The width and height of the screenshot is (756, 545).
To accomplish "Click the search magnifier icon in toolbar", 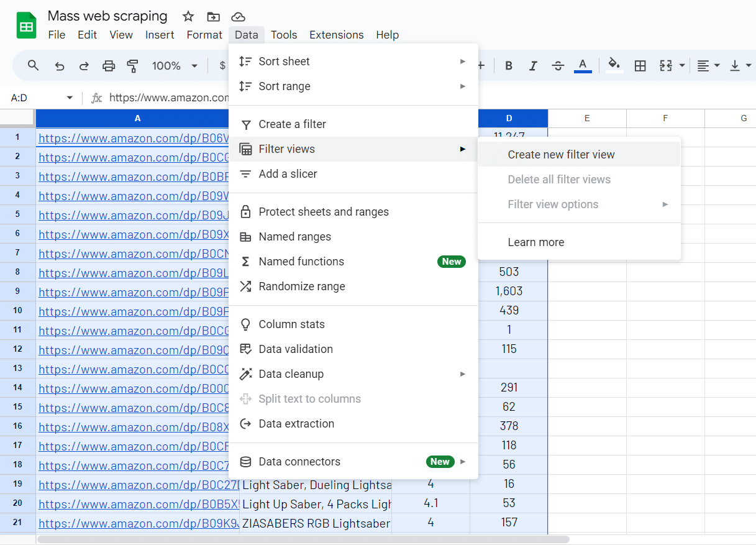I will tap(34, 66).
